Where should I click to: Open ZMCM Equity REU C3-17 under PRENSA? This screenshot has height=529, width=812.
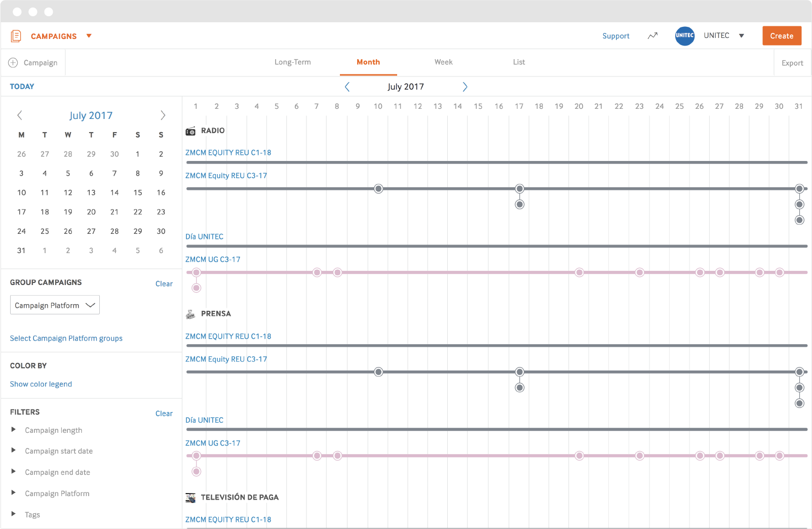coord(226,359)
